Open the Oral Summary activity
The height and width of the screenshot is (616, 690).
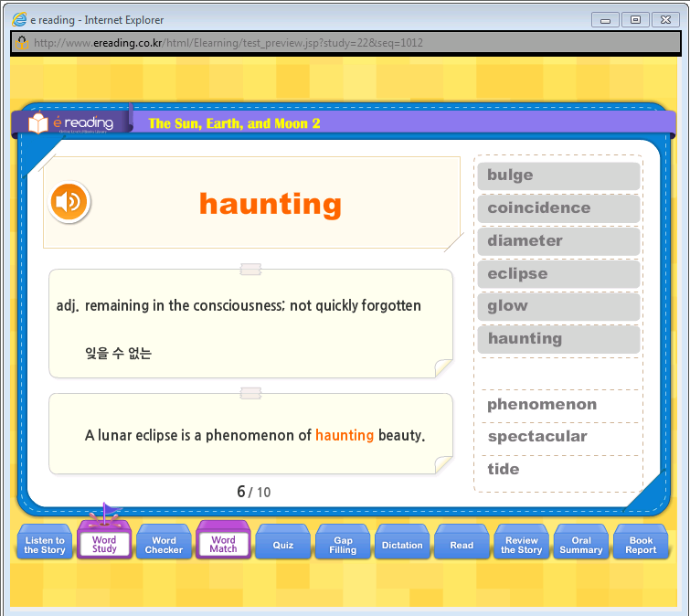581,543
